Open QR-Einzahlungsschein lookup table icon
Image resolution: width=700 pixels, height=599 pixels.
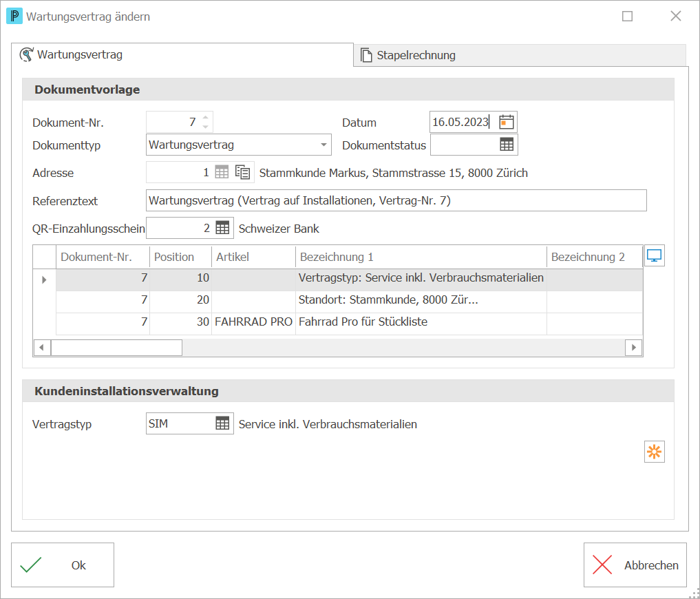point(222,228)
